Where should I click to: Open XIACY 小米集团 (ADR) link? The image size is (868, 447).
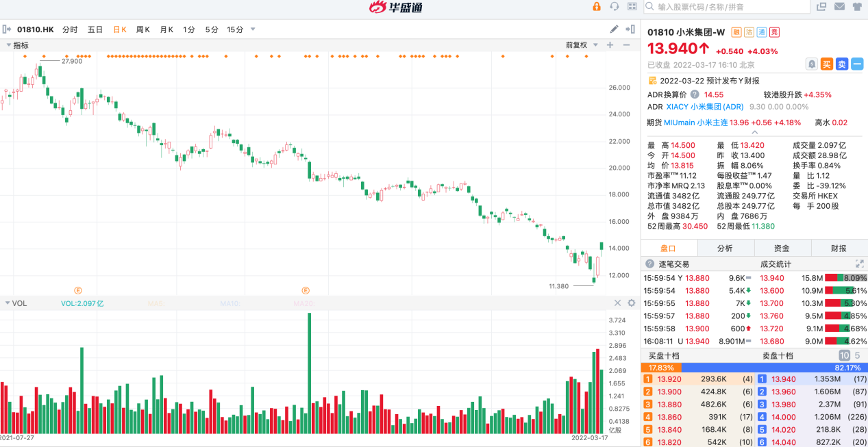pyautogui.click(x=705, y=107)
